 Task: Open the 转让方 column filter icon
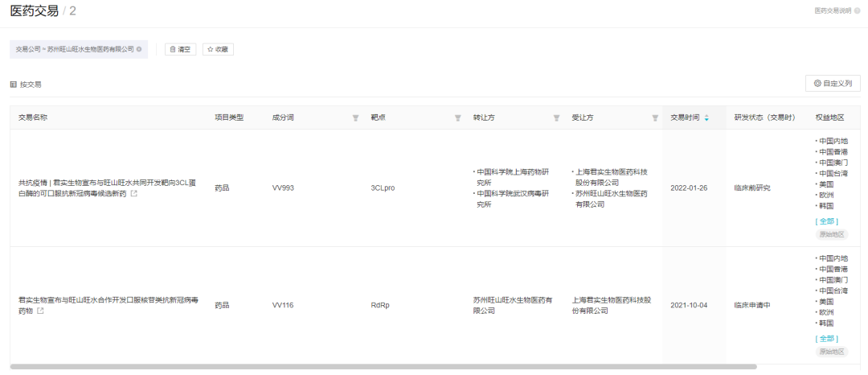[x=556, y=118]
